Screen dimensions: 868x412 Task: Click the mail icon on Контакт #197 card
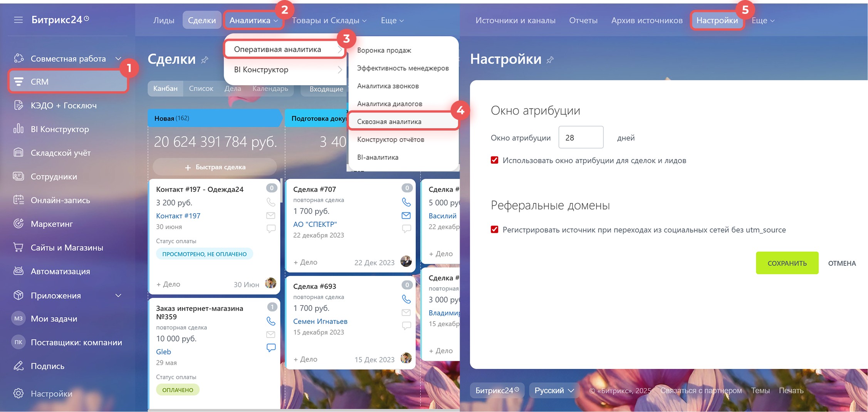[x=271, y=215]
